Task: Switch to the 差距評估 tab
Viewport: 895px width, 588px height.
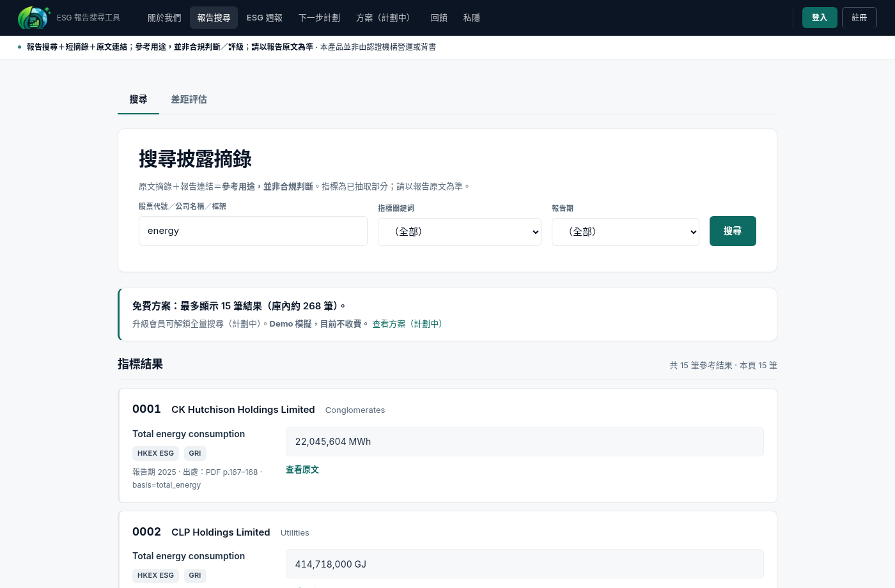Action: (189, 100)
